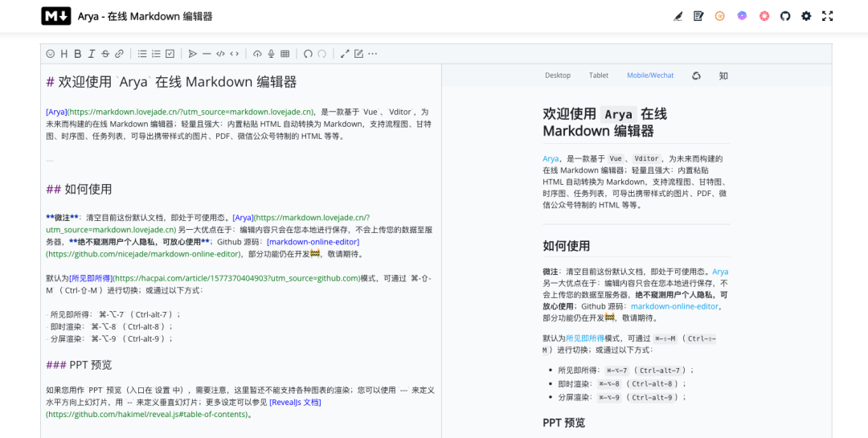Start voice recording with microphone icon
The image size is (868, 438).
point(272,54)
